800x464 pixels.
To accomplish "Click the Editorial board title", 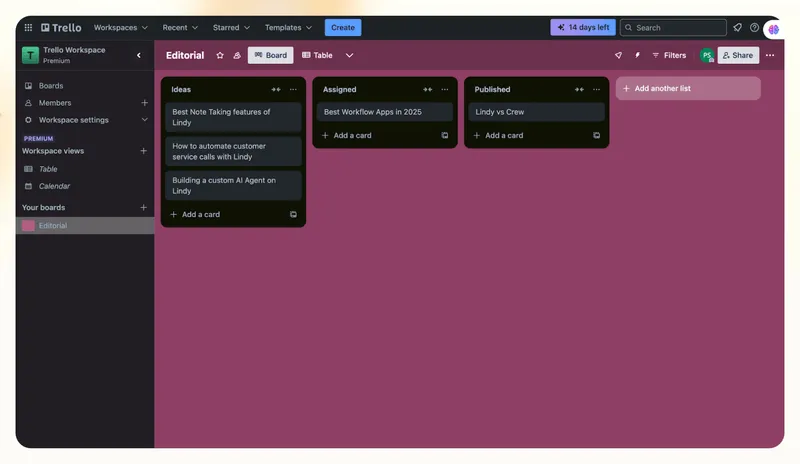I will pyautogui.click(x=185, y=55).
